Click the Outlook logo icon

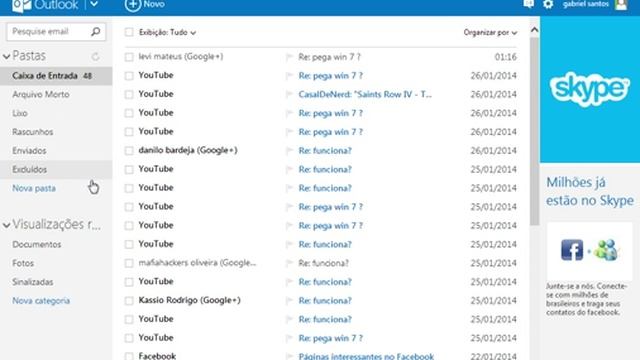(x=21, y=6)
